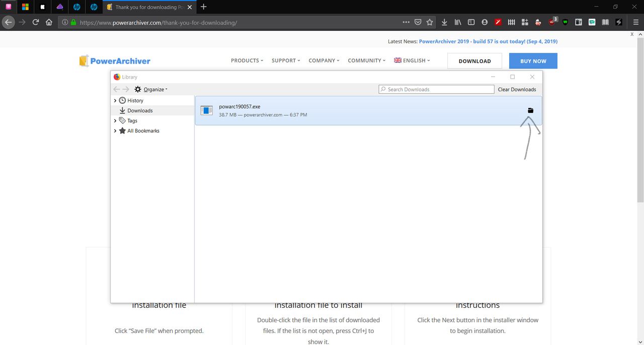Screen dimensions: 644x345
Task: Select Downloads in Library sidebar
Action: 140,111
